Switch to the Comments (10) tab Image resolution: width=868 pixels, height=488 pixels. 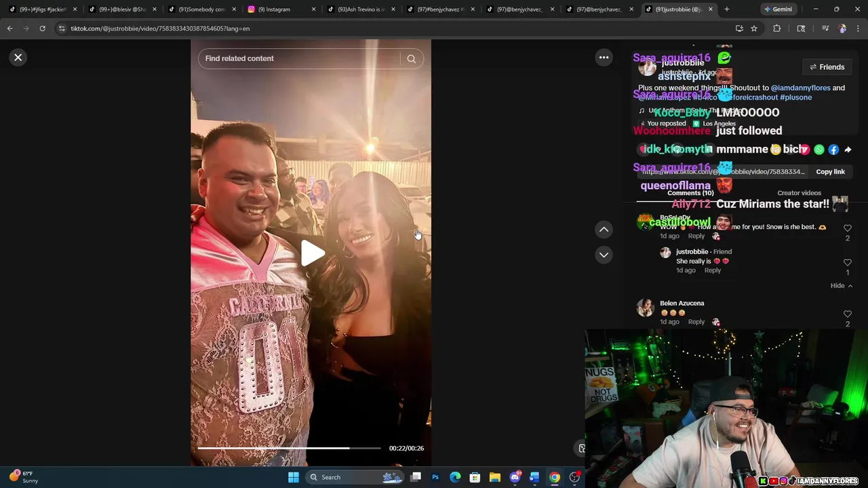tap(690, 193)
